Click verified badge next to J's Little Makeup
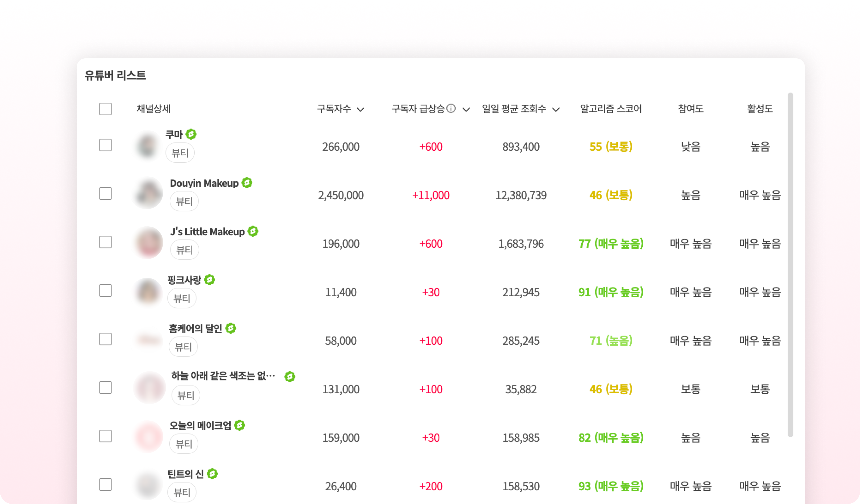 (x=253, y=231)
